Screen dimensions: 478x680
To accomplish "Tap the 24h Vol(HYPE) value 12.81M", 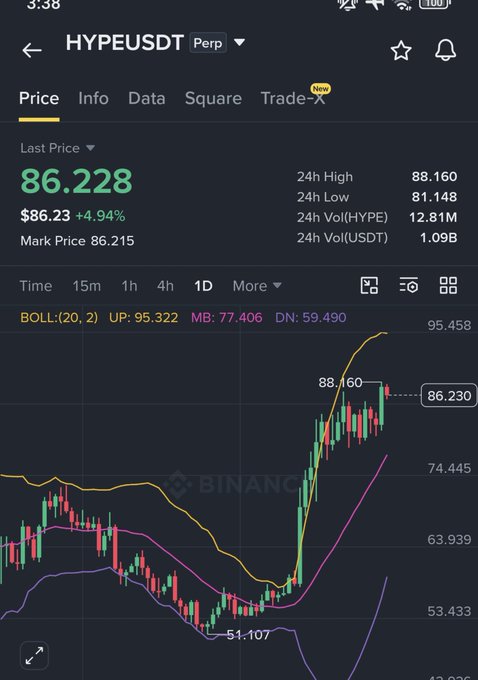I will 433,217.
